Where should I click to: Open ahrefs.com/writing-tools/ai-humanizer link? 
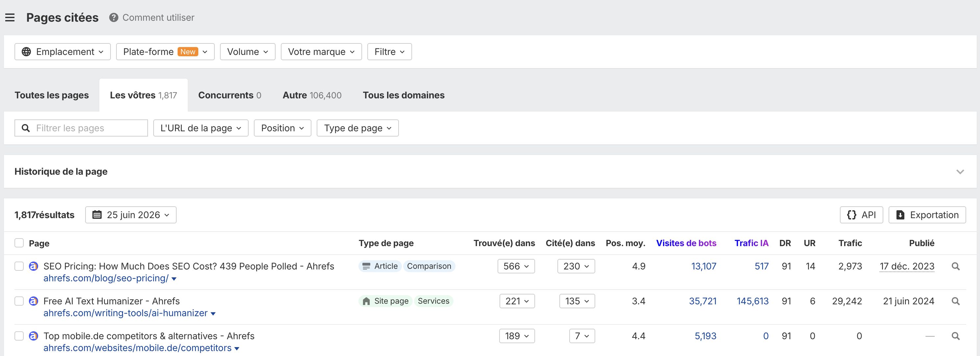pos(126,313)
